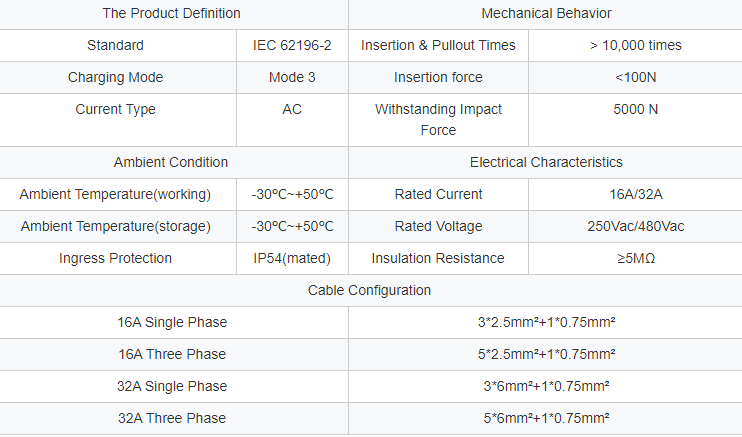742x437 pixels.
Task: Click the "Mode 3" cell
Action: [x=292, y=77]
